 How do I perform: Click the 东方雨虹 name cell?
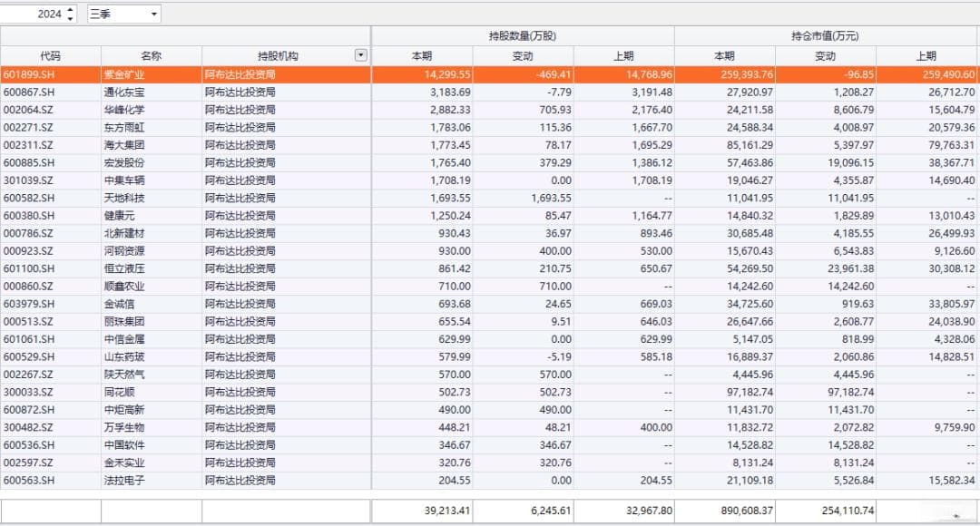click(x=152, y=128)
